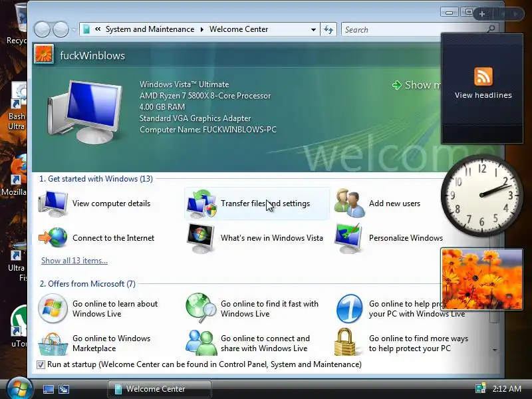Click the Refresh button beside address bar
The width and height of the screenshot is (532, 399).
point(329,29)
